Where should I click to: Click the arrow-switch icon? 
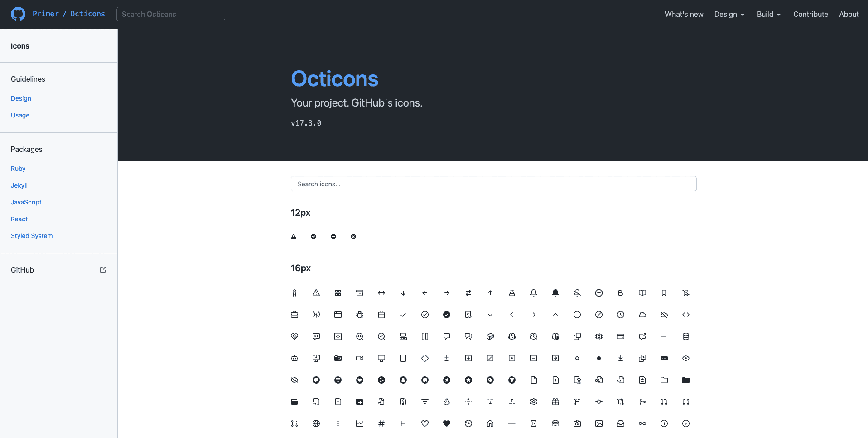(468, 293)
